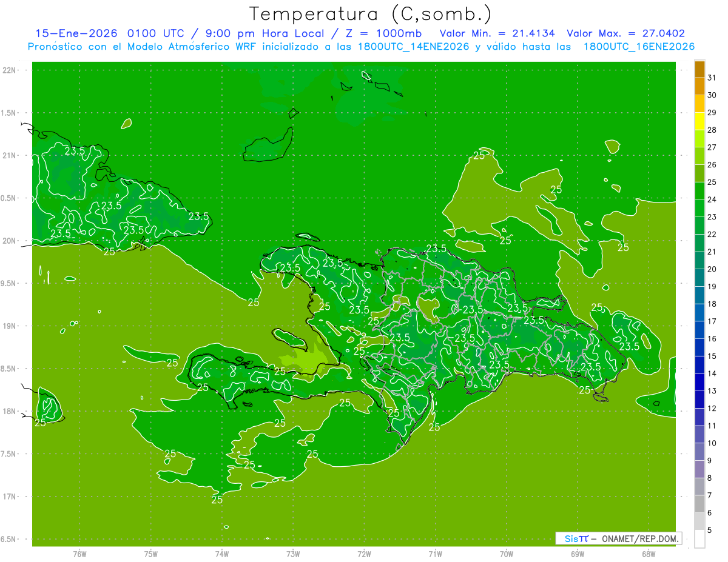Image resolution: width=728 pixels, height=562 pixels.
Task: Click legend value "22" on color bar
Action: 712,235
